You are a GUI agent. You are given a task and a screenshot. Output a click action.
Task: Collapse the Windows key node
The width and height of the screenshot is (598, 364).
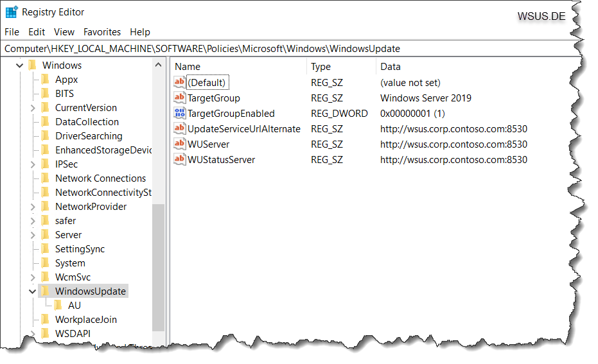coord(19,65)
